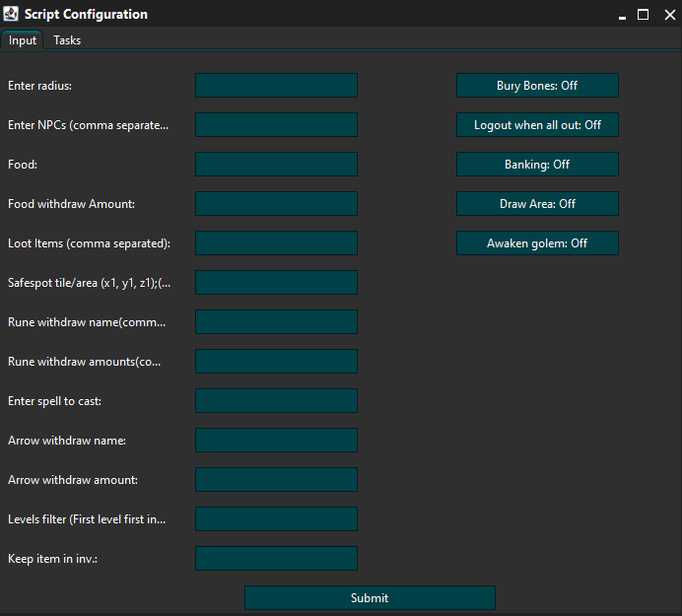Focus the Rune withdraw name field

pos(276,322)
